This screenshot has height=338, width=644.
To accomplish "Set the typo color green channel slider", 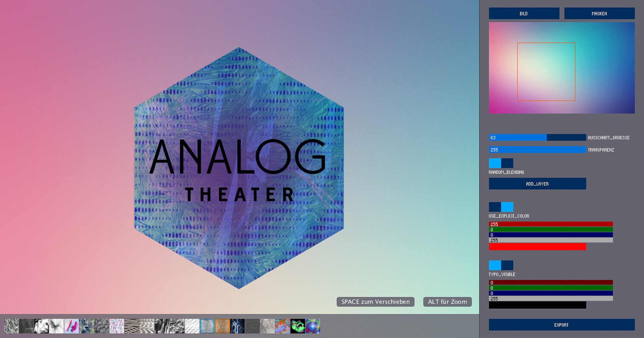I will point(551,288).
